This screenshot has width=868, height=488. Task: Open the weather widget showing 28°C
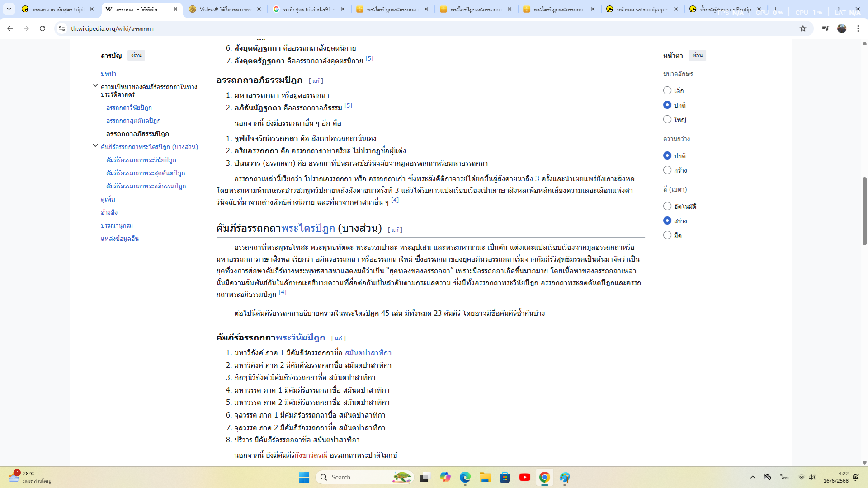[30, 477]
